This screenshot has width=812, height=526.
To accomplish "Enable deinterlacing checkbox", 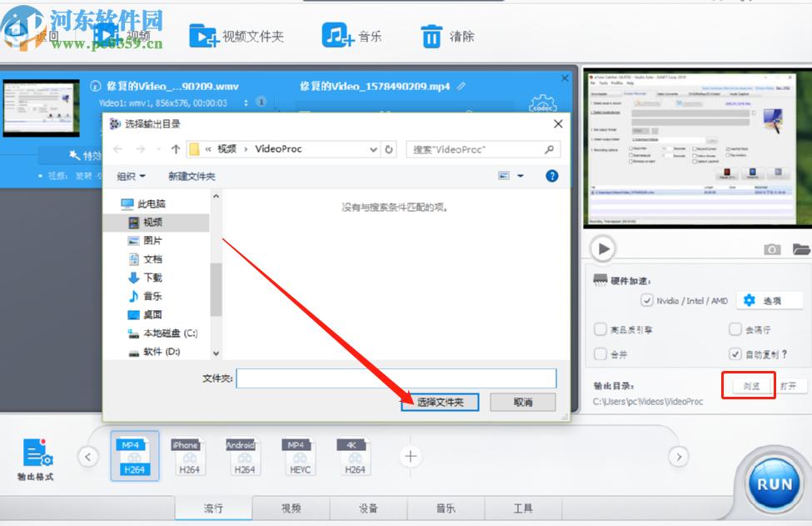I will click(x=735, y=329).
